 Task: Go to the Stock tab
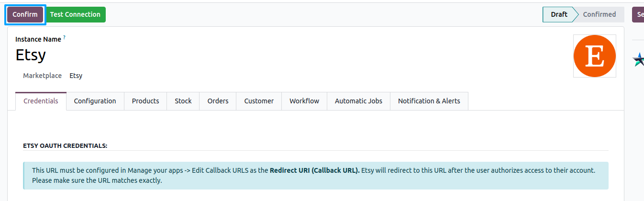coord(183,101)
